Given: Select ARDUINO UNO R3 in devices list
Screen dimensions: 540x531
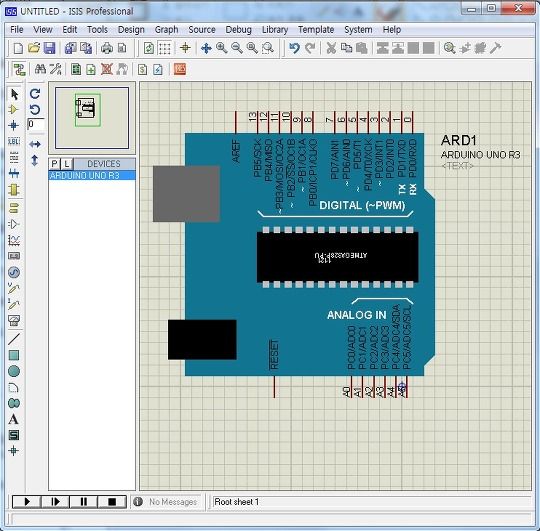Looking at the screenshot, I should (92, 175).
